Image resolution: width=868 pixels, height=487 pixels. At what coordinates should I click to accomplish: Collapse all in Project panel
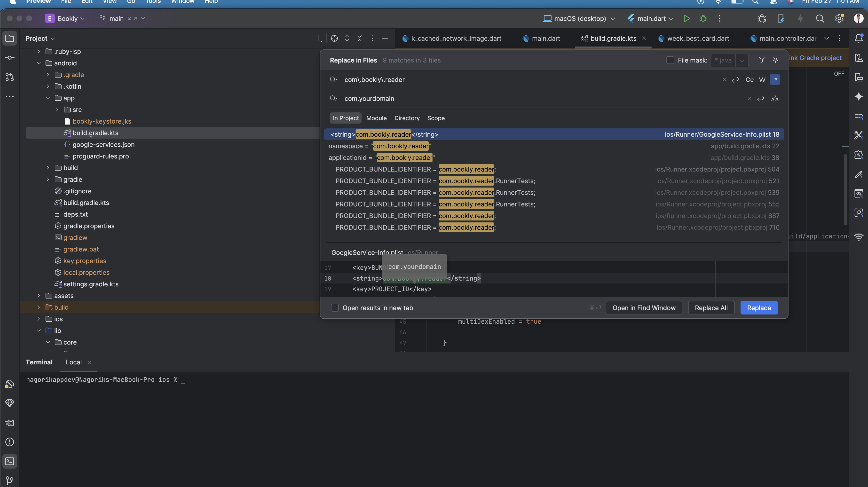click(x=360, y=39)
